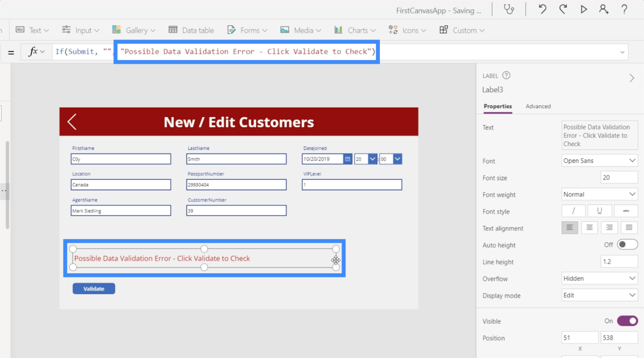Toggle italic font style
Viewport: 644px width, 358px height.
pyautogui.click(x=573, y=211)
